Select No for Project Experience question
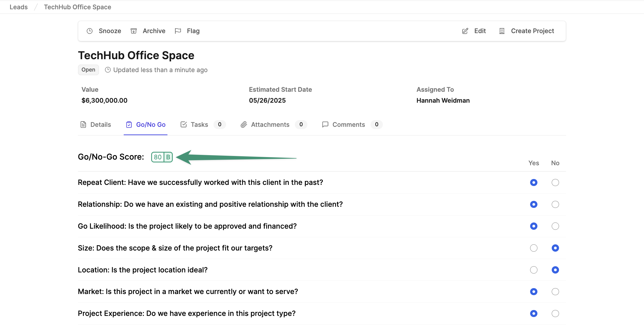644x326 pixels. pyautogui.click(x=555, y=314)
